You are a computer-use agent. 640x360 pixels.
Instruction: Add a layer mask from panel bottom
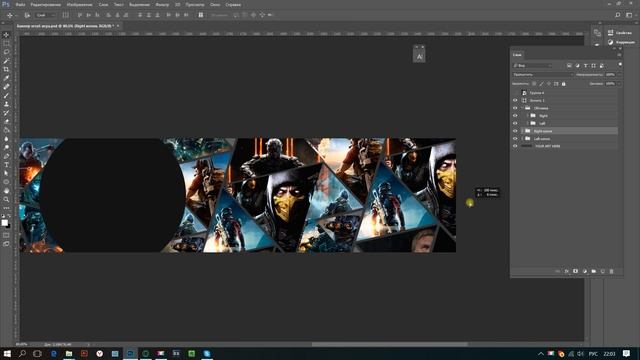point(576,271)
